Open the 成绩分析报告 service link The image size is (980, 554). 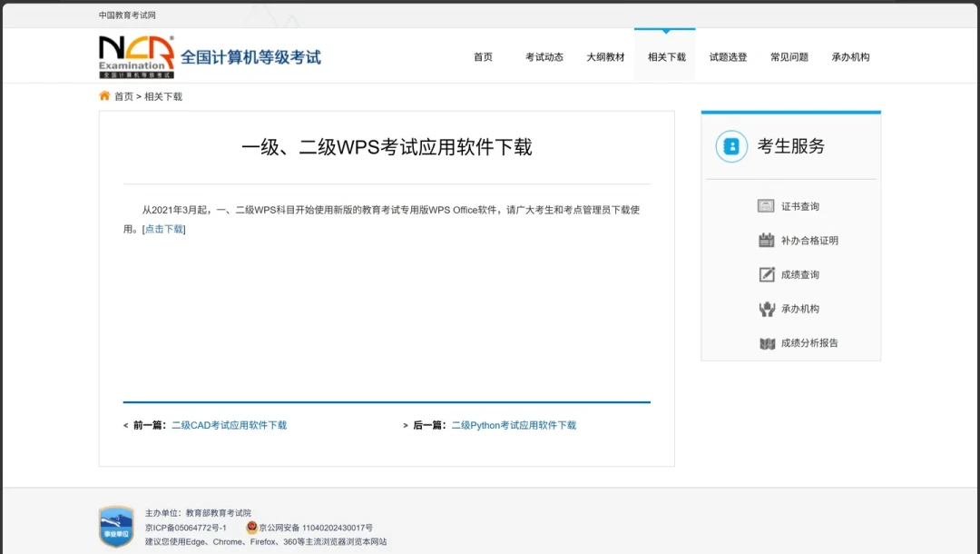809,343
